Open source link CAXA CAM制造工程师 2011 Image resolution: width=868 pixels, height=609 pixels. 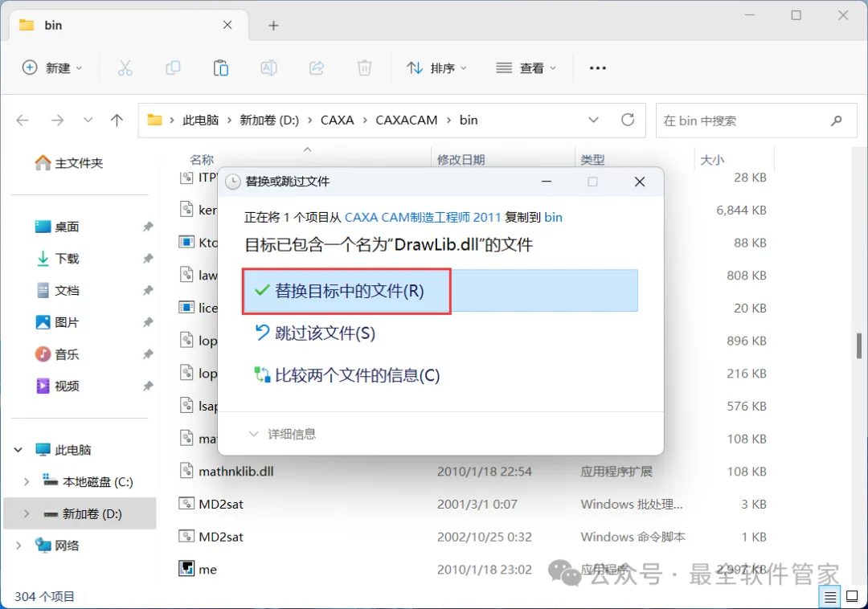pos(423,218)
